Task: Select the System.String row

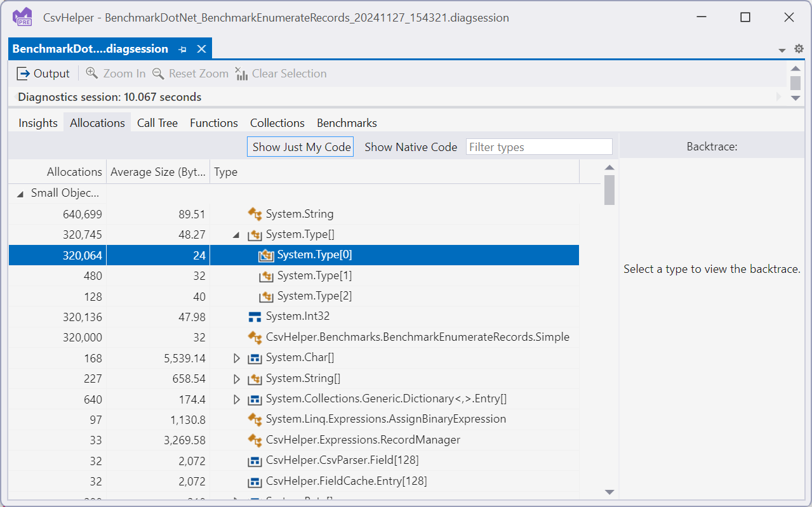Action: (x=294, y=214)
